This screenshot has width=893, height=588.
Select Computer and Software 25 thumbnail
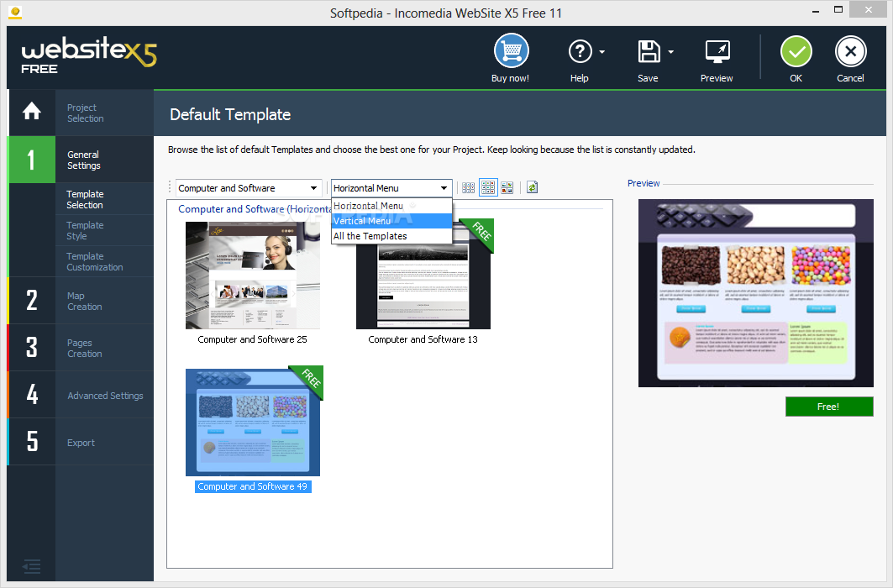253,275
